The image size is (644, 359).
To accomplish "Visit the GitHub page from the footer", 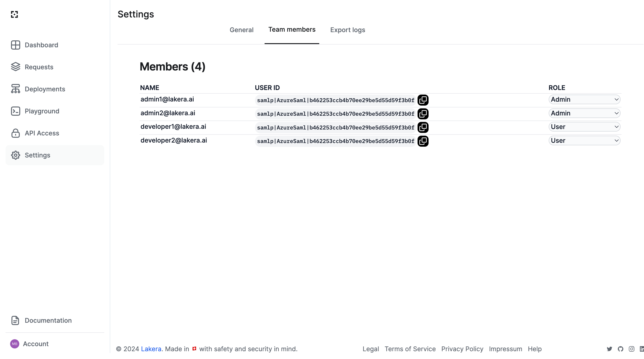I will [x=621, y=349].
